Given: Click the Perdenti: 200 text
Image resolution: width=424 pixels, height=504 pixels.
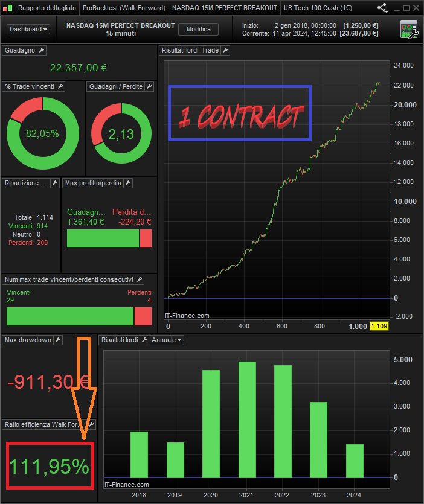Looking at the screenshot, I should (28, 243).
